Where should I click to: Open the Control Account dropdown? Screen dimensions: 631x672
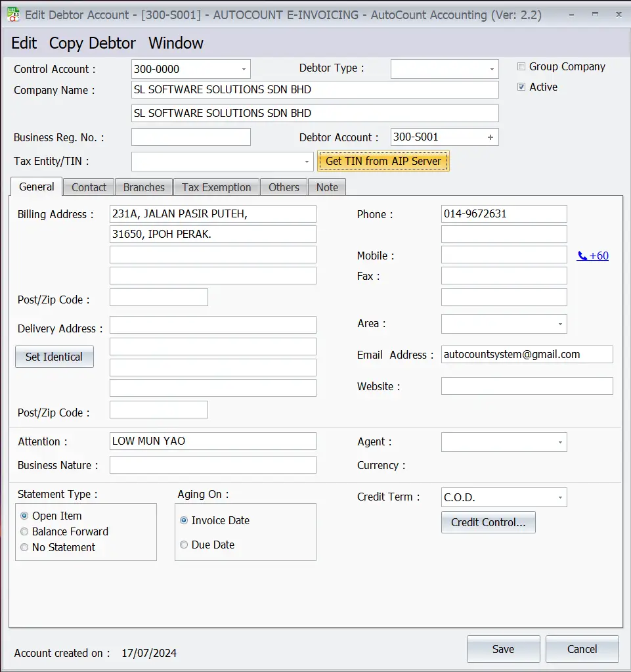[244, 68]
